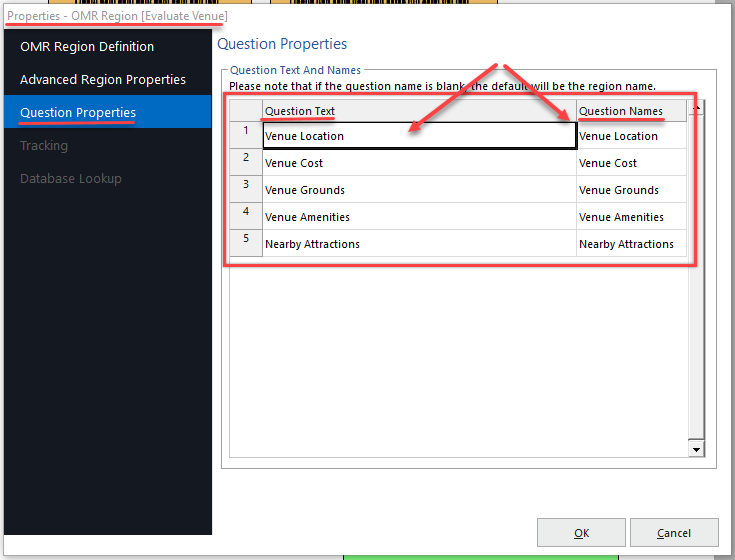The width and height of the screenshot is (735, 560).
Task: Confirm changes with OK button
Action: click(x=581, y=533)
